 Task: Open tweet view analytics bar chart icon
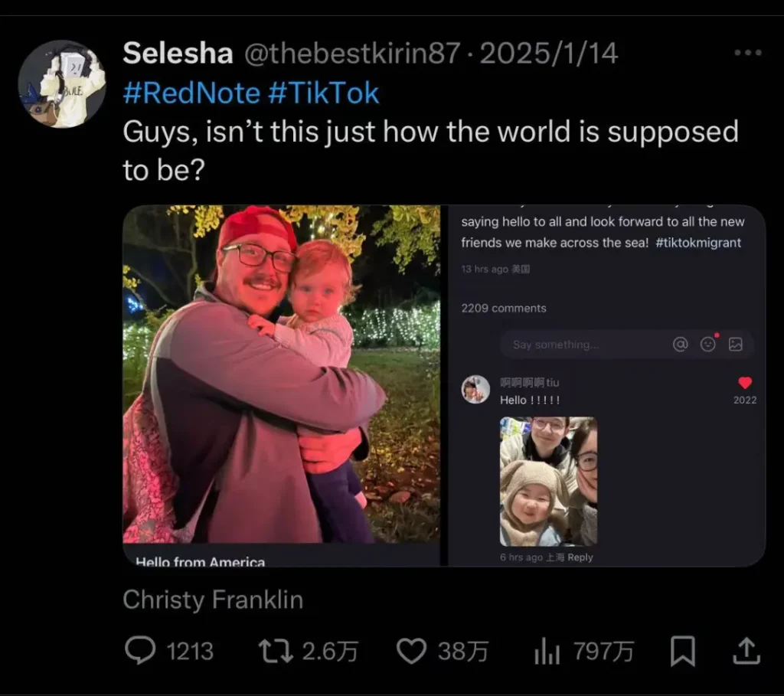[x=546, y=652]
